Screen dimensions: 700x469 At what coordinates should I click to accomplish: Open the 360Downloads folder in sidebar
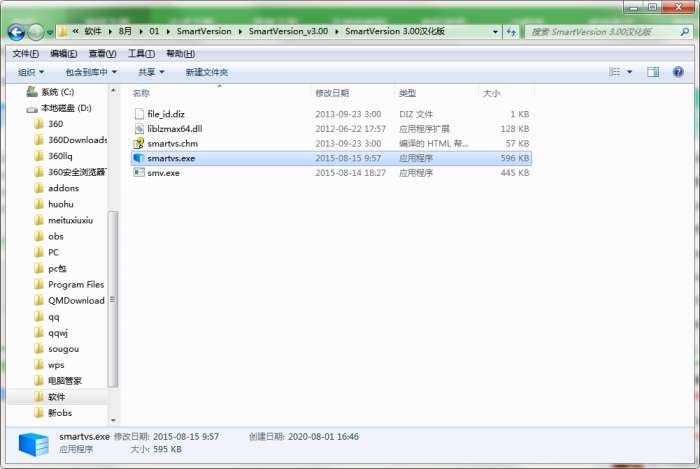pos(77,140)
